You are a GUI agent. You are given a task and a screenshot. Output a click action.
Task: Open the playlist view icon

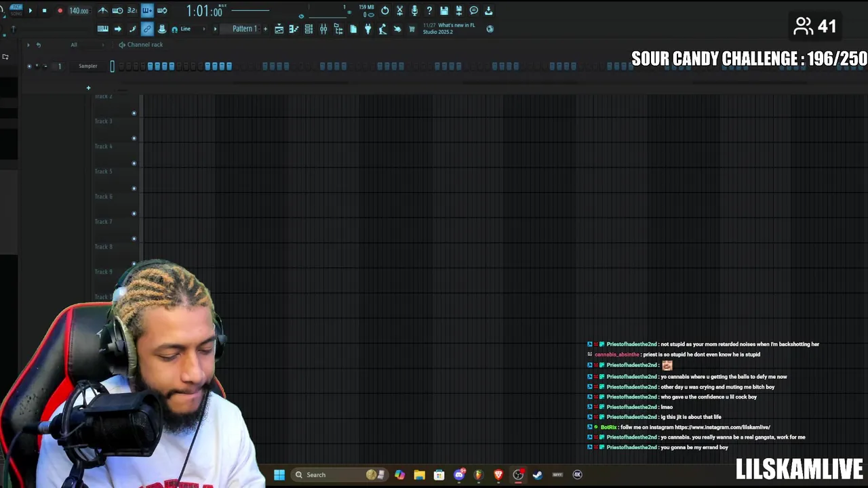pyautogui.click(x=279, y=29)
